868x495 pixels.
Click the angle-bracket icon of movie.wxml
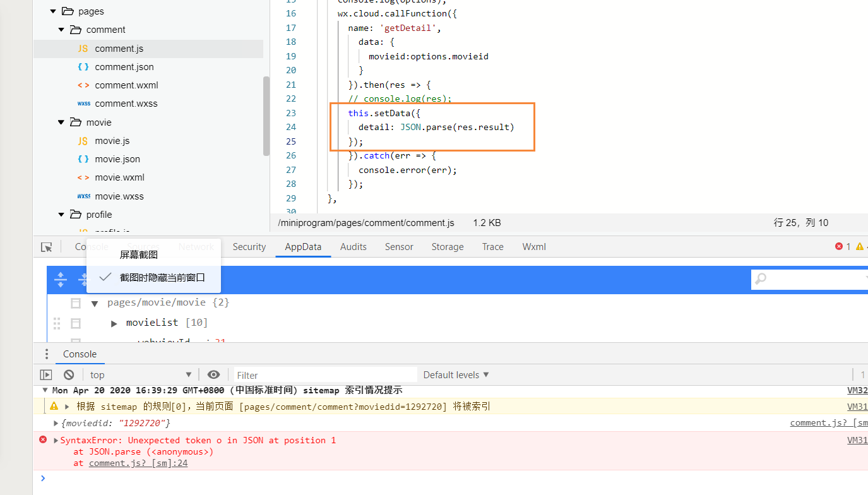point(83,177)
